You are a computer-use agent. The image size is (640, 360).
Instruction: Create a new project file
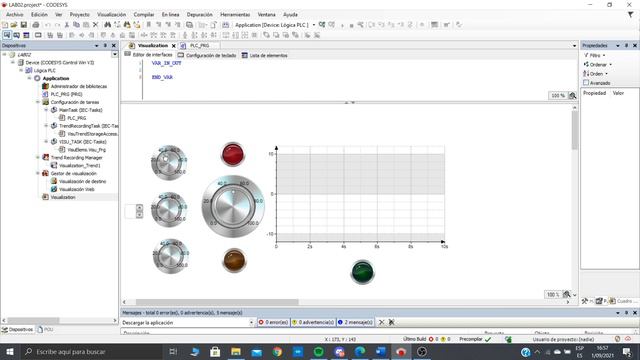click(5, 25)
